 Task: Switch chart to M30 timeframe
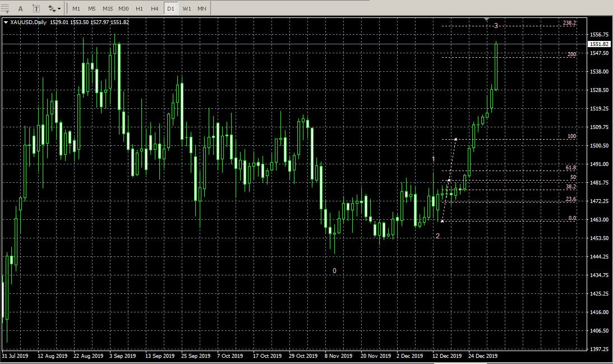(123, 8)
